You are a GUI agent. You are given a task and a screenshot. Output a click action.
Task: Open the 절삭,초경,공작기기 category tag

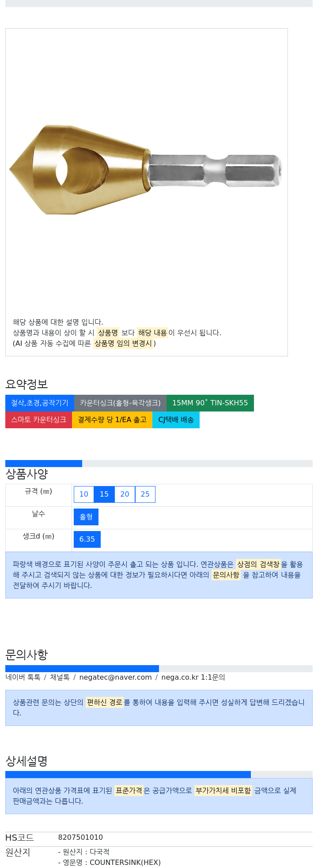click(x=40, y=403)
